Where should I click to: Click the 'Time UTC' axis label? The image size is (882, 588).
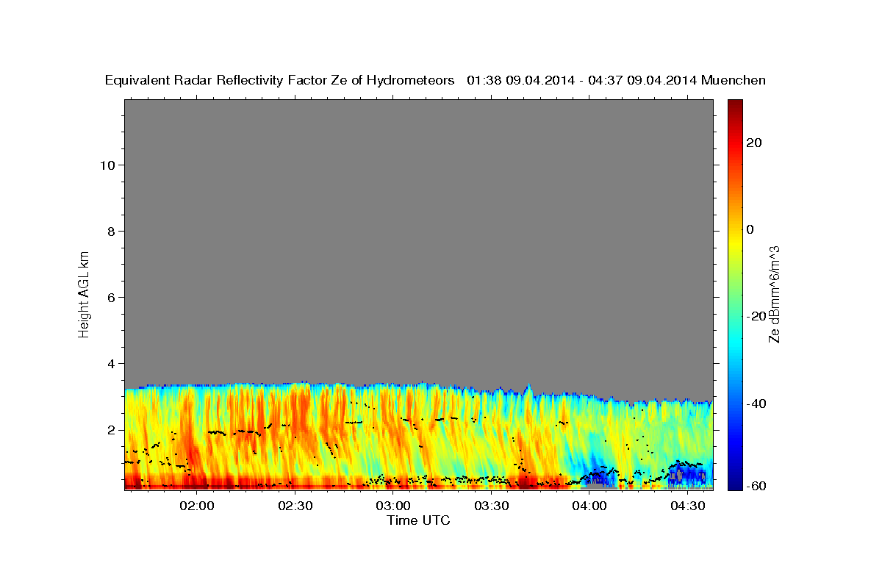coord(418,520)
